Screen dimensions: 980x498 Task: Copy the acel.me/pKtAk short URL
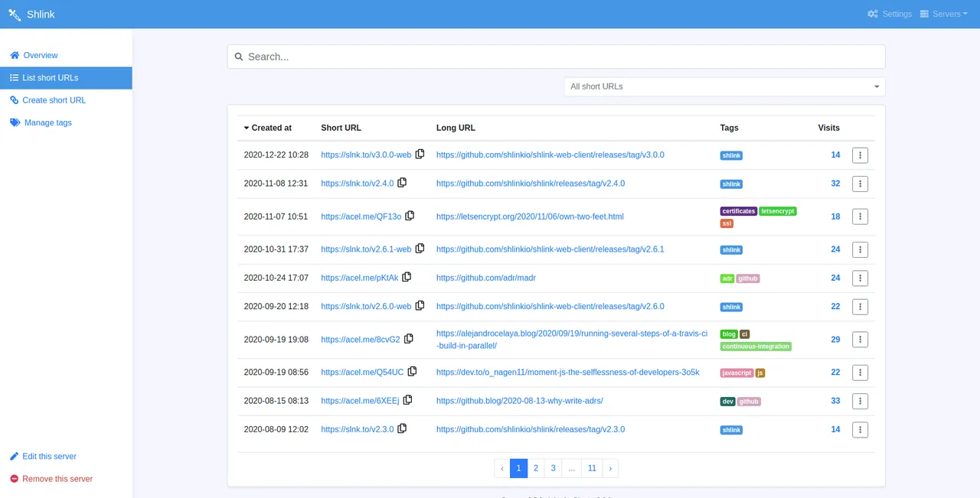tap(407, 277)
